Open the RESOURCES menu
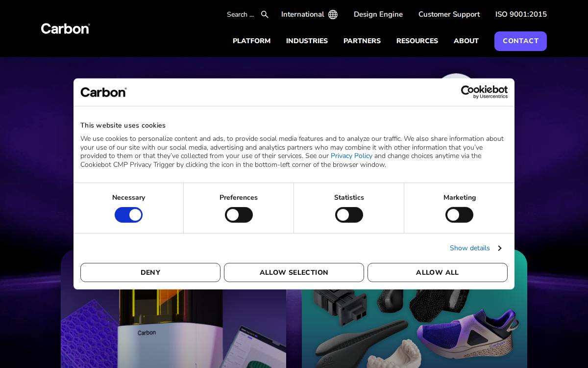Viewport: 588px width, 368px height. tap(417, 41)
